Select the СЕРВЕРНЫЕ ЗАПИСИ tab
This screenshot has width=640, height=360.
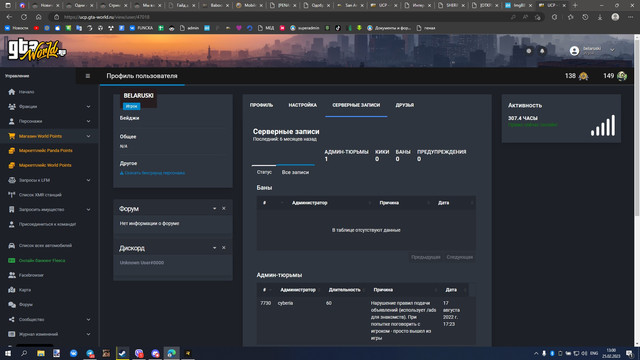pyautogui.click(x=356, y=105)
